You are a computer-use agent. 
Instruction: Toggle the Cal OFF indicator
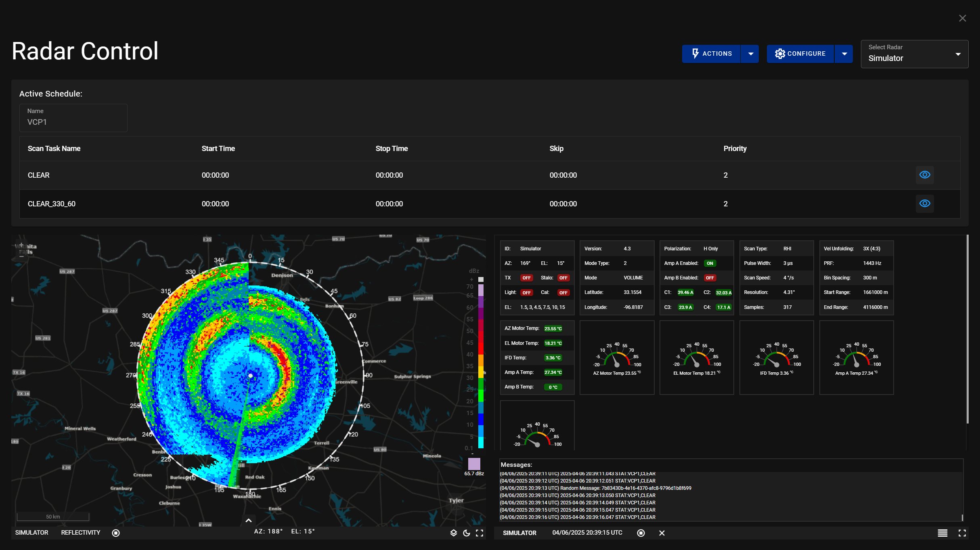(563, 292)
